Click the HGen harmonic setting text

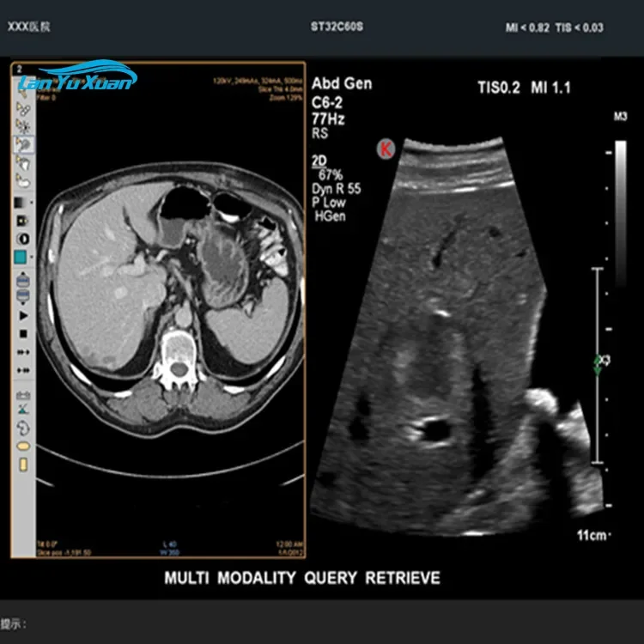click(x=330, y=216)
